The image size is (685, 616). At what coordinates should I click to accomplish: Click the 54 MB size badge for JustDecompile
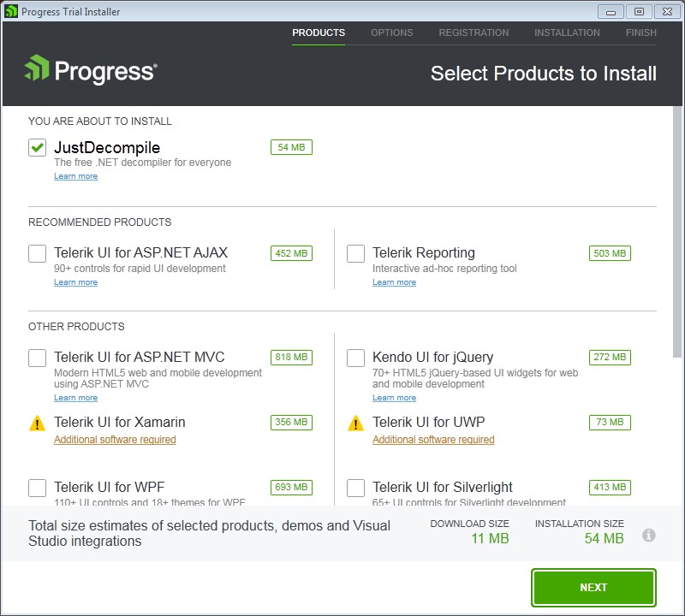point(291,146)
